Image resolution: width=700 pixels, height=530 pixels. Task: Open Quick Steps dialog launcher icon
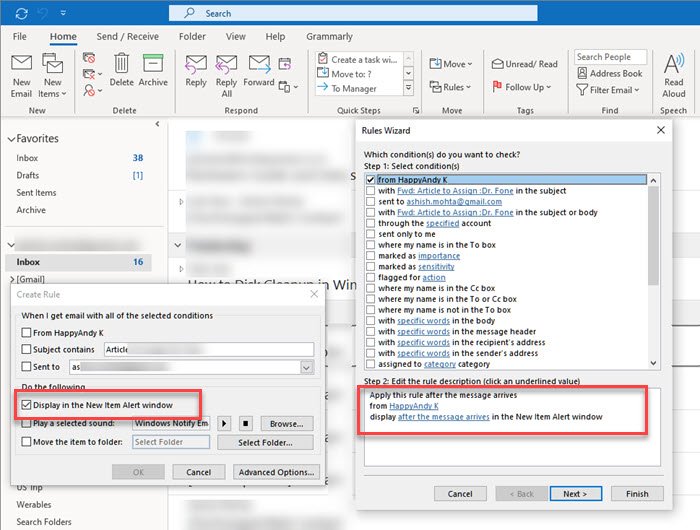[416, 110]
